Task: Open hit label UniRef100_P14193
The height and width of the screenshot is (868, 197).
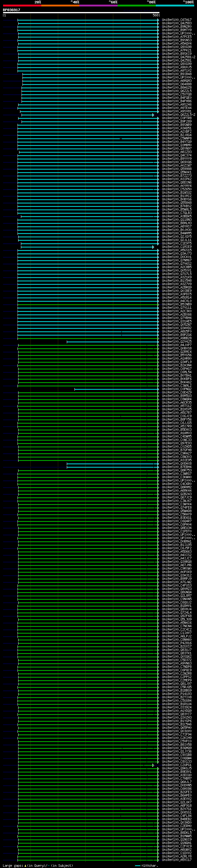Action: tap(177, 694)
